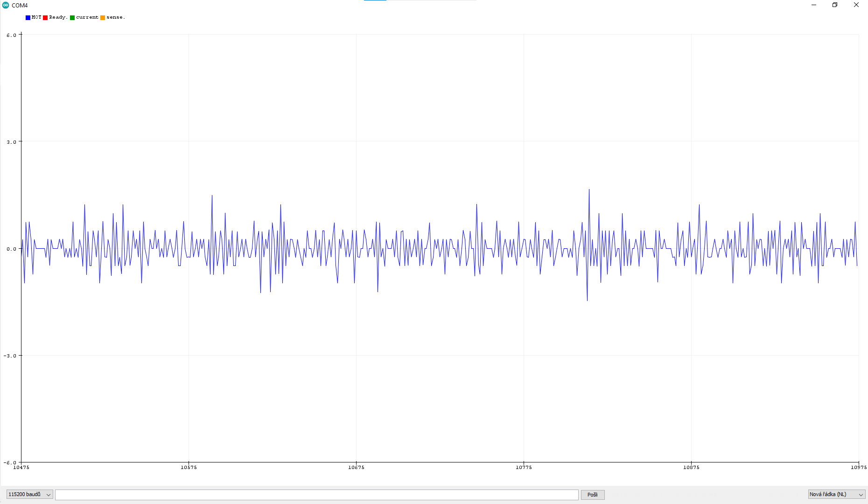This screenshot has width=868, height=504.
Task: Click the 10975 x-axis label
Action: [859, 467]
